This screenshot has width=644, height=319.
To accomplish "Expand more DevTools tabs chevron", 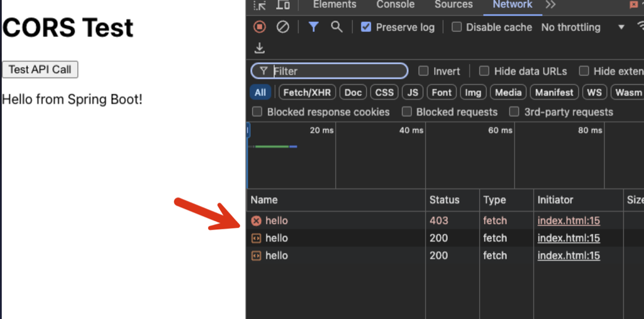I will click(550, 5).
